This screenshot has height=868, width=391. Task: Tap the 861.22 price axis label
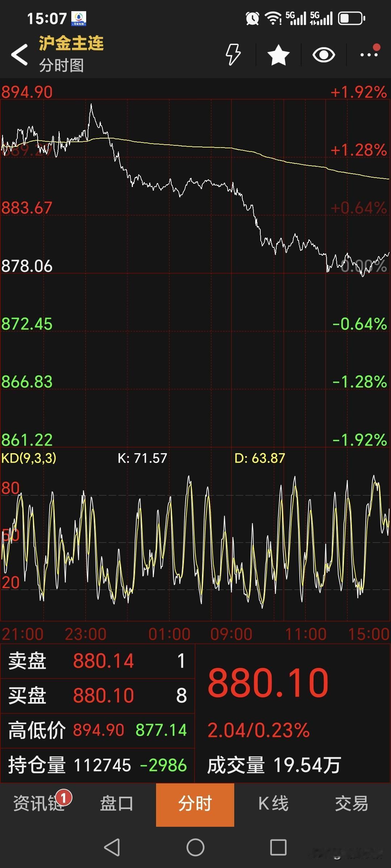tap(27, 440)
